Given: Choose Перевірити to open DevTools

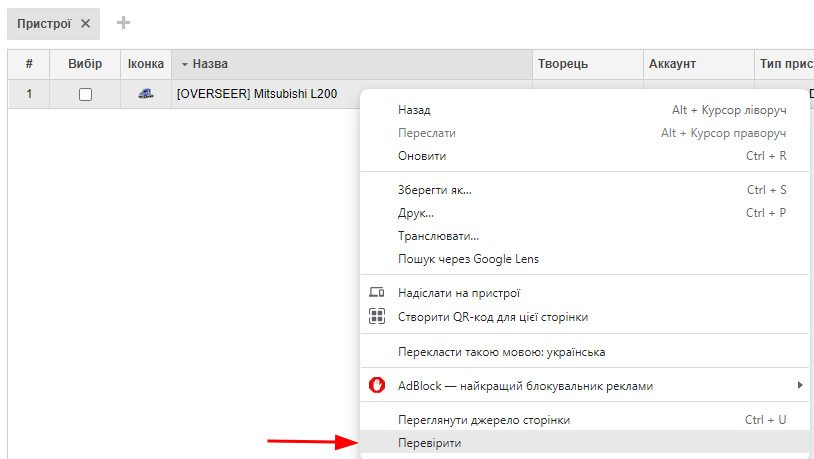Looking at the screenshot, I should point(585,443).
